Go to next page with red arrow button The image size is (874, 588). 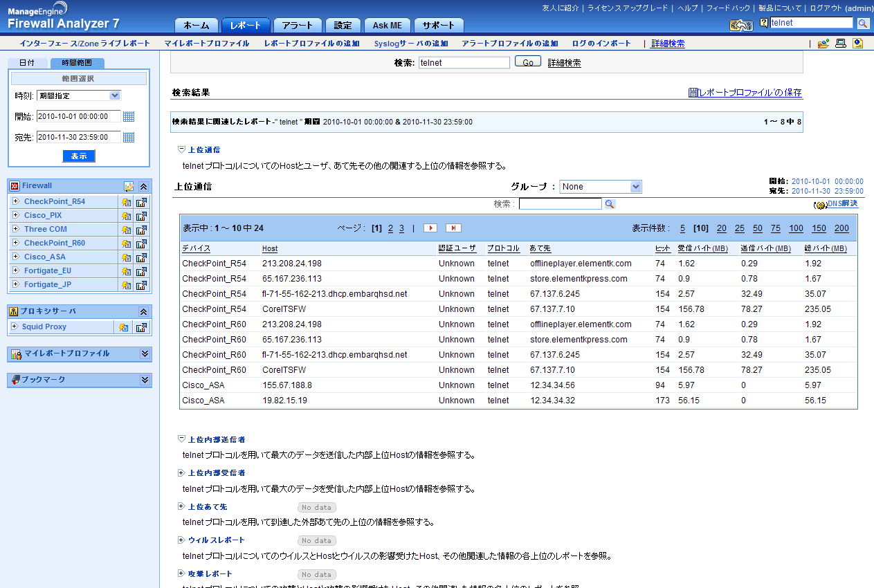coord(430,228)
